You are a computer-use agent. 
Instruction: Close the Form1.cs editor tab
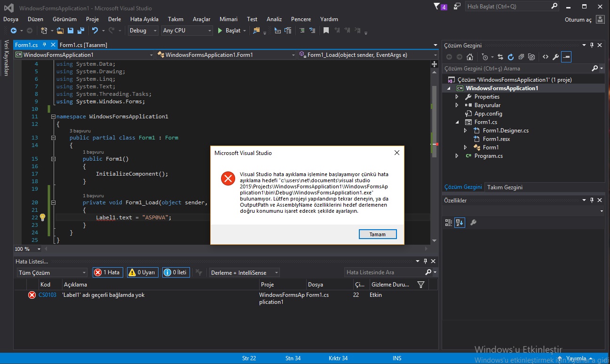(53, 45)
